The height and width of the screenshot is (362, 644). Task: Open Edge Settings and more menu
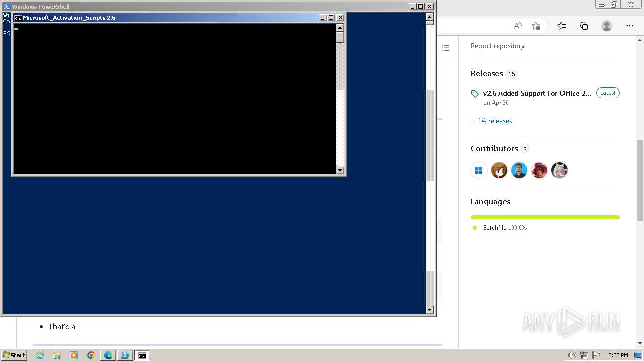(630, 26)
